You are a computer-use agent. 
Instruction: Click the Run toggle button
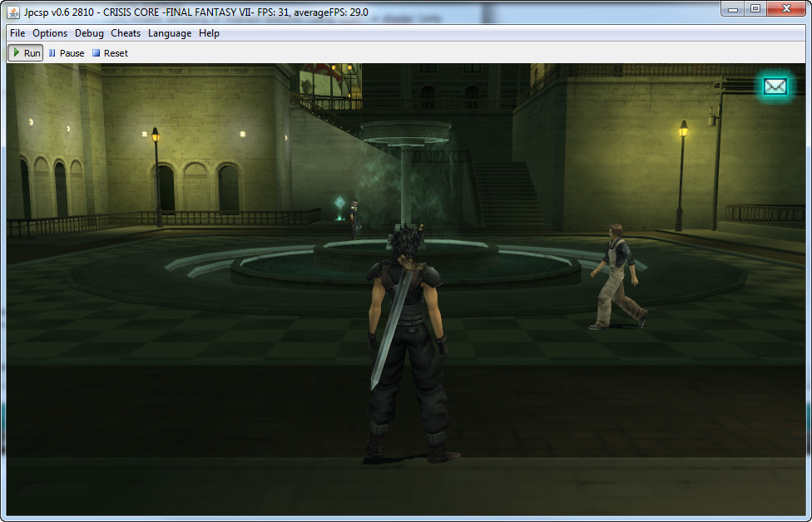click(x=25, y=52)
